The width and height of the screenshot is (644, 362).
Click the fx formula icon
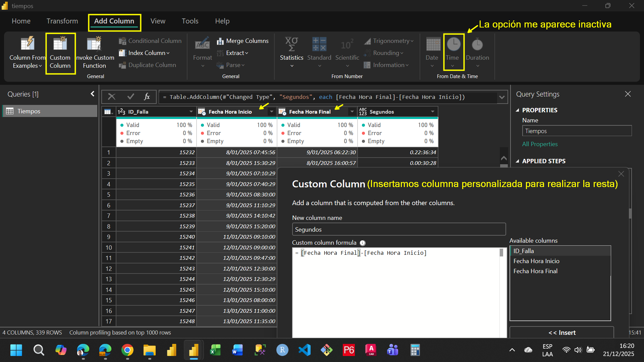(x=147, y=97)
